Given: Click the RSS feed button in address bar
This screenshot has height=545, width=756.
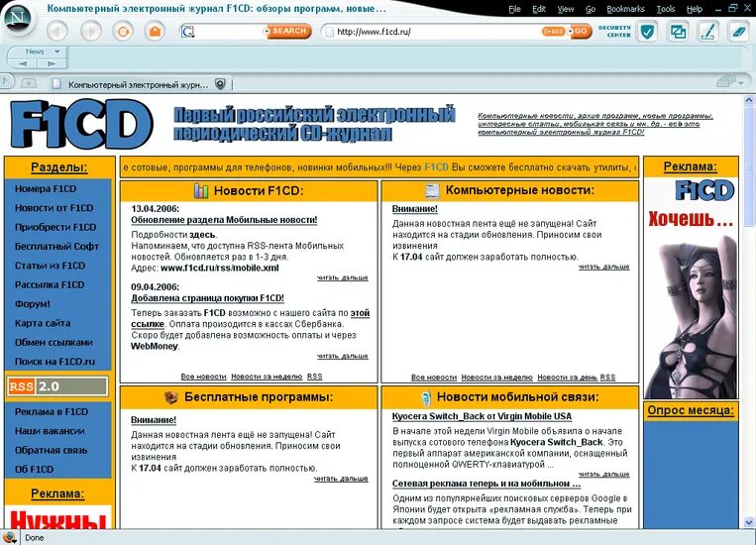Looking at the screenshot, I should tap(553, 32).
